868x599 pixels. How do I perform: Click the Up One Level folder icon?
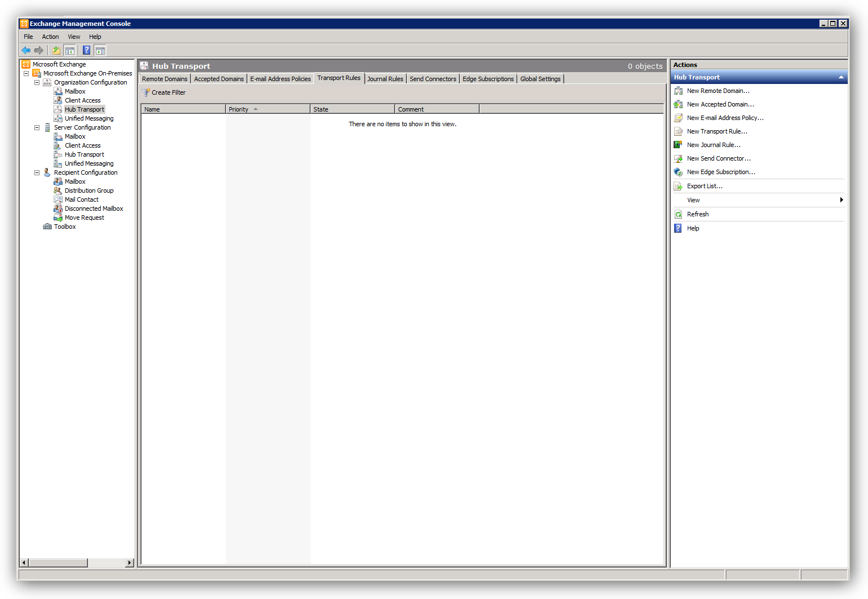56,50
